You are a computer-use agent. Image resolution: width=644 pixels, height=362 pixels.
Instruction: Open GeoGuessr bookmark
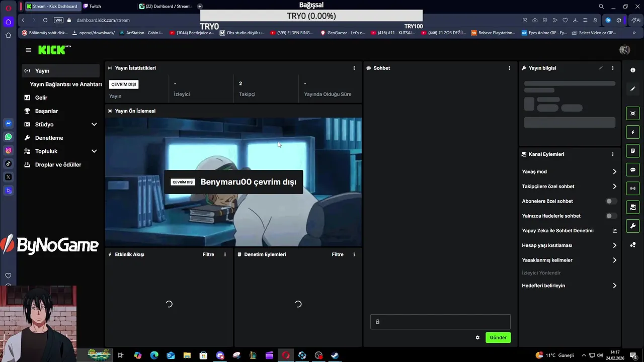click(x=342, y=33)
